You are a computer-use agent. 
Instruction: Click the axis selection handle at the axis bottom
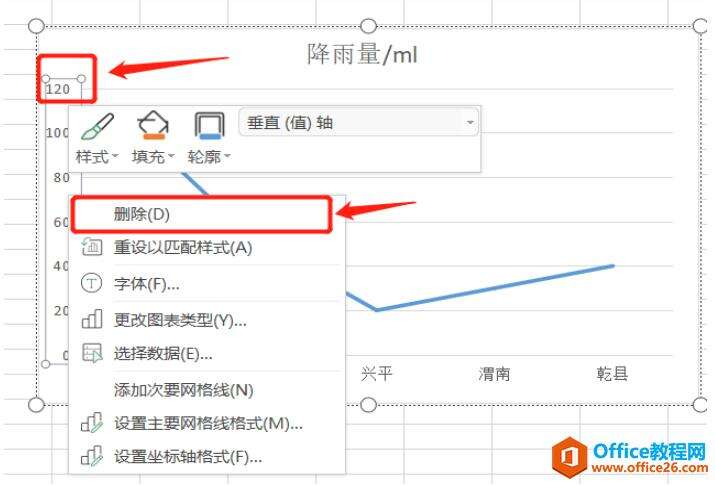point(46,364)
